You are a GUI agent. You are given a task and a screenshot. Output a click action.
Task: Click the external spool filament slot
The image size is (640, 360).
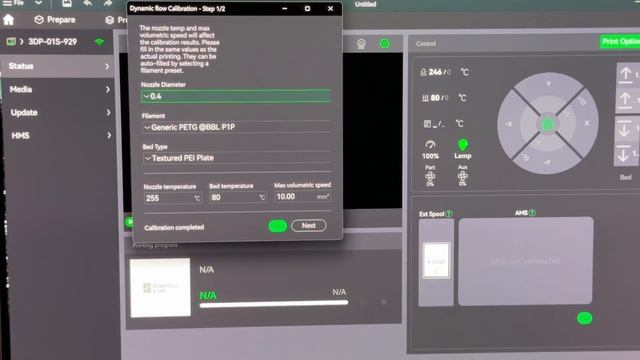pyautogui.click(x=436, y=260)
